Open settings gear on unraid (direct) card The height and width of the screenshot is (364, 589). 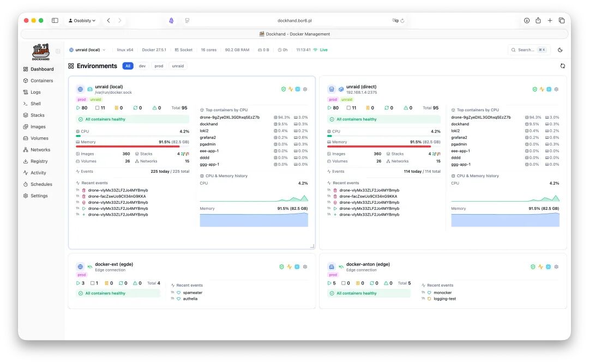click(x=556, y=89)
